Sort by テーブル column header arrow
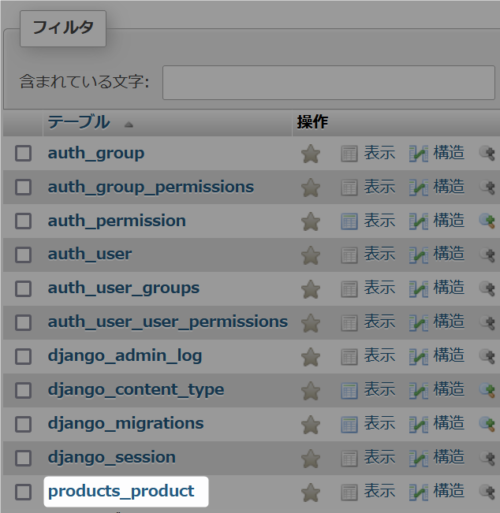500x513 pixels. pyautogui.click(x=129, y=125)
